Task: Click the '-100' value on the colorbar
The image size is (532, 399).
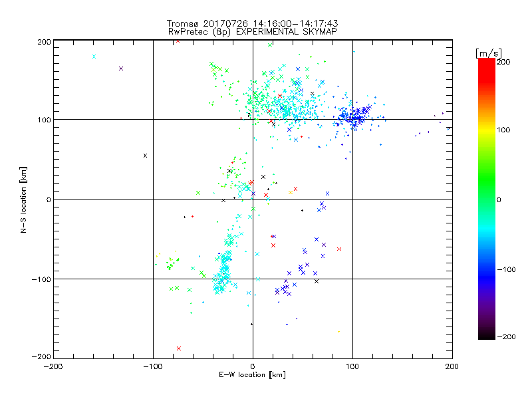Action: click(506, 269)
